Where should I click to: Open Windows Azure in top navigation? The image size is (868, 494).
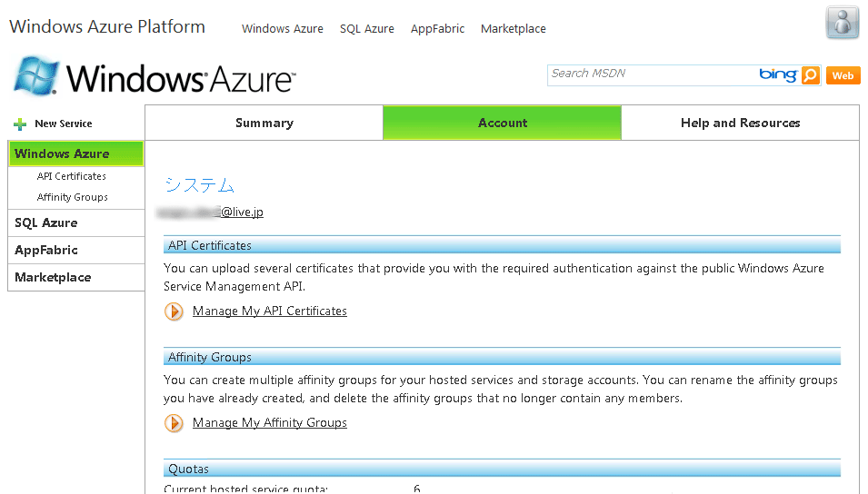[x=283, y=29]
